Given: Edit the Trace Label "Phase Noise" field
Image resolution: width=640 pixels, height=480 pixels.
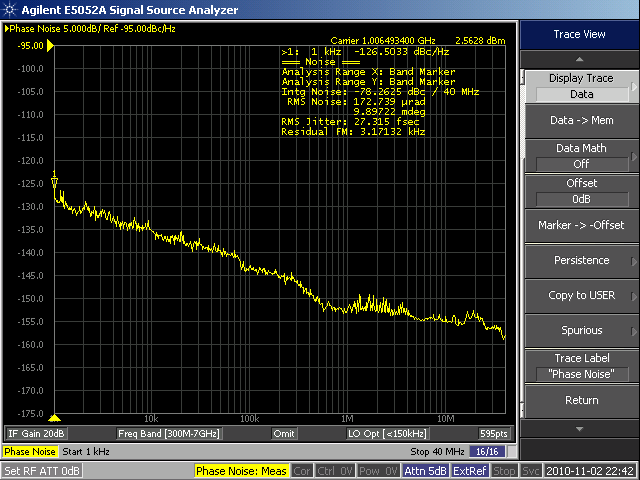Looking at the screenshot, I should pos(581,374).
